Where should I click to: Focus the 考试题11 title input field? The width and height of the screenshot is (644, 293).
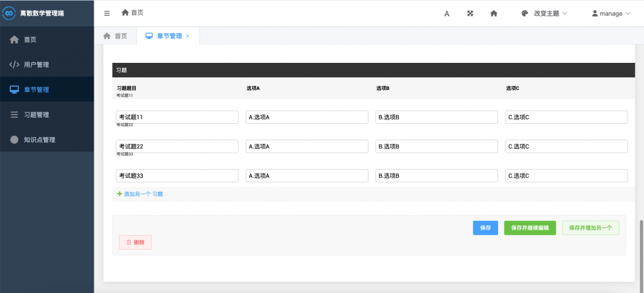click(177, 117)
